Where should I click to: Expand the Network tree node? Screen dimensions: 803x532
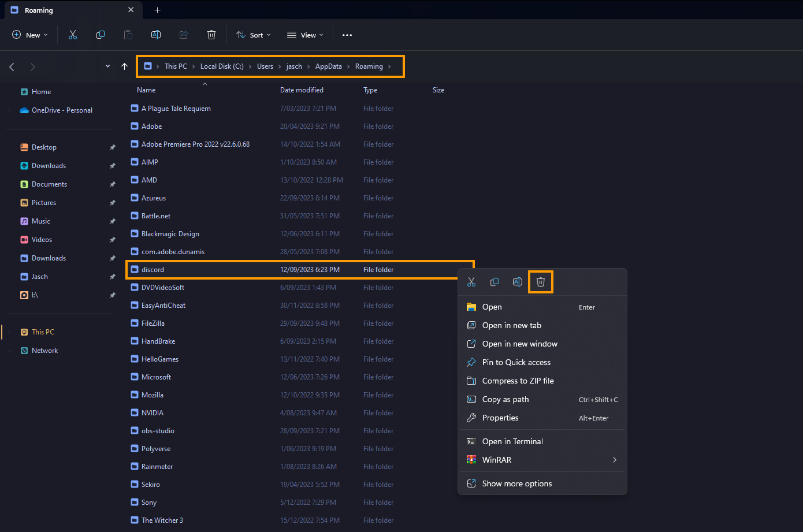point(9,351)
